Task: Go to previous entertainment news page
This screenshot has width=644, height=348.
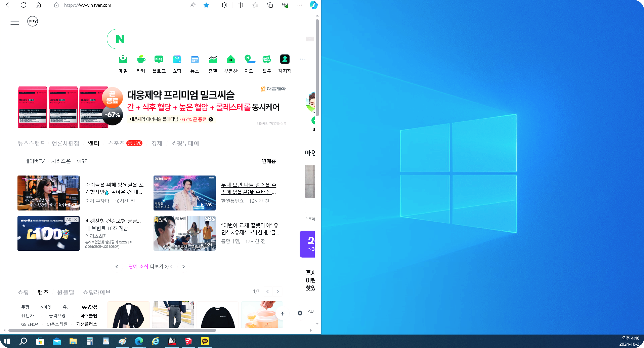Action: [x=117, y=267]
